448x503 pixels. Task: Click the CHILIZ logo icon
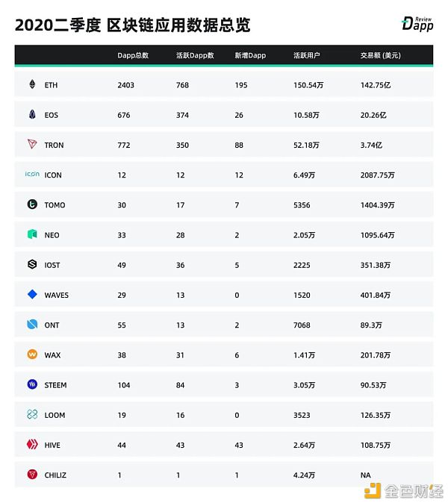[x=32, y=475]
